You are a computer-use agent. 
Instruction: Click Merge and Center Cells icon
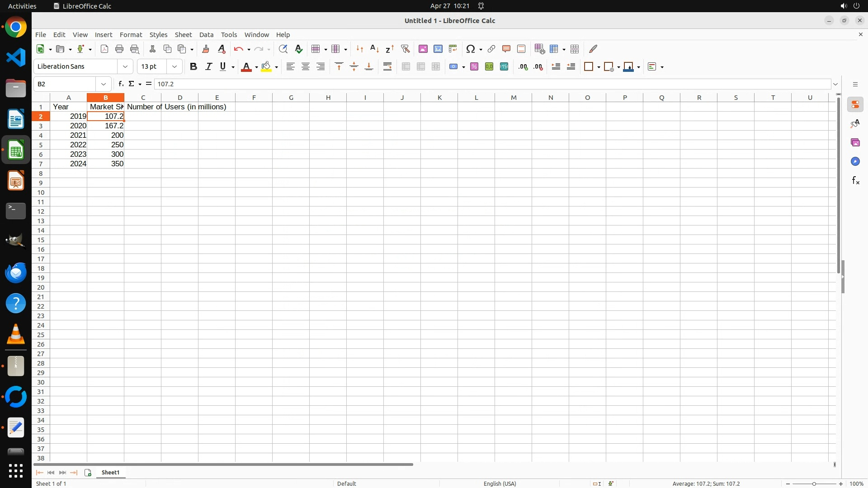406,67
